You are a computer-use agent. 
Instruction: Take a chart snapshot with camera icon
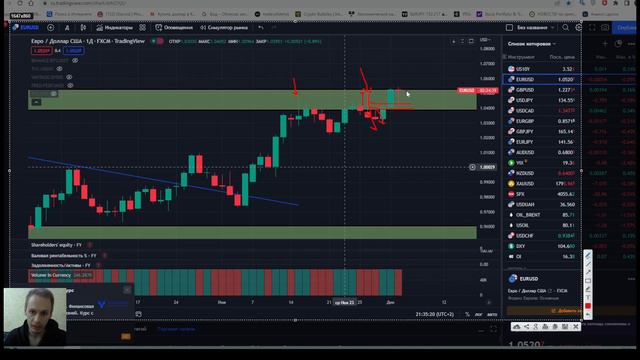[605, 28]
